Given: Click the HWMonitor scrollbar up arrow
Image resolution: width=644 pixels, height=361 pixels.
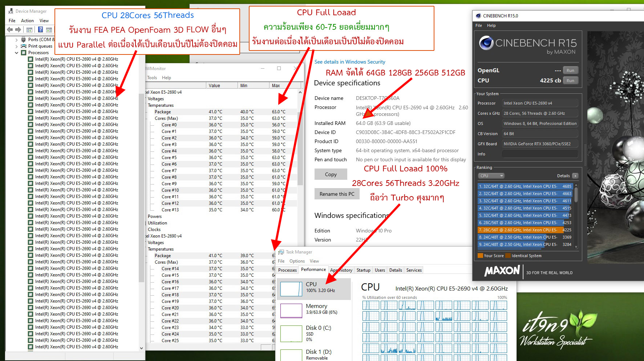Looking at the screenshot, I should (x=300, y=92).
